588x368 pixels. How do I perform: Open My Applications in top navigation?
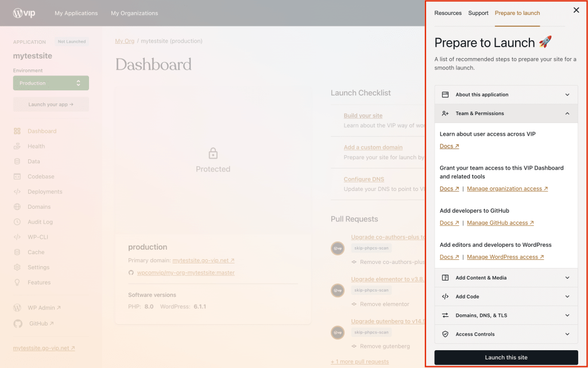(x=76, y=13)
